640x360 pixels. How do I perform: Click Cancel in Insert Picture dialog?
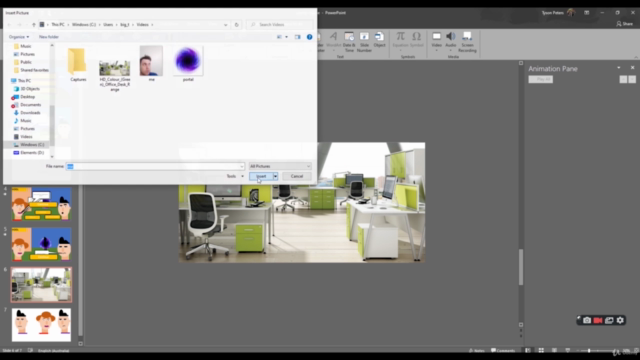click(297, 176)
